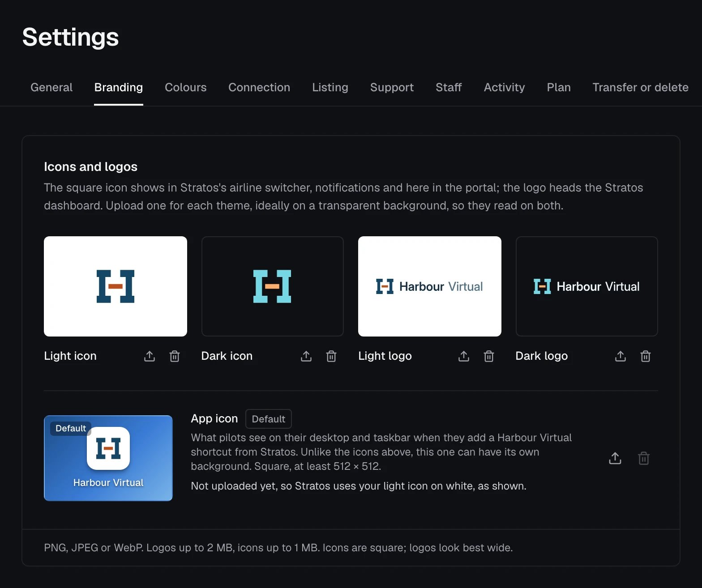Image resolution: width=702 pixels, height=588 pixels.
Task: Open the General settings tab
Action: tap(51, 87)
